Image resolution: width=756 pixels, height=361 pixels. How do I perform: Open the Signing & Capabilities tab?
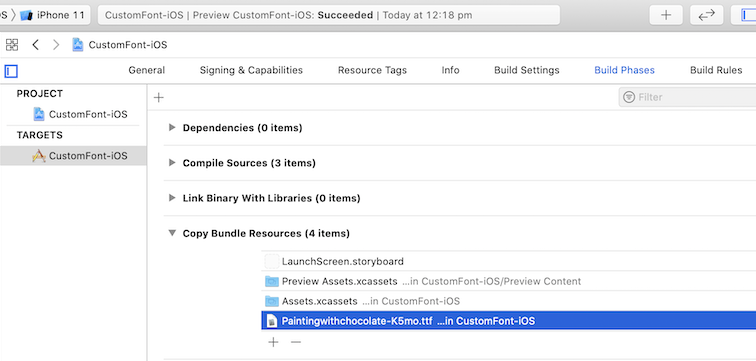251,70
